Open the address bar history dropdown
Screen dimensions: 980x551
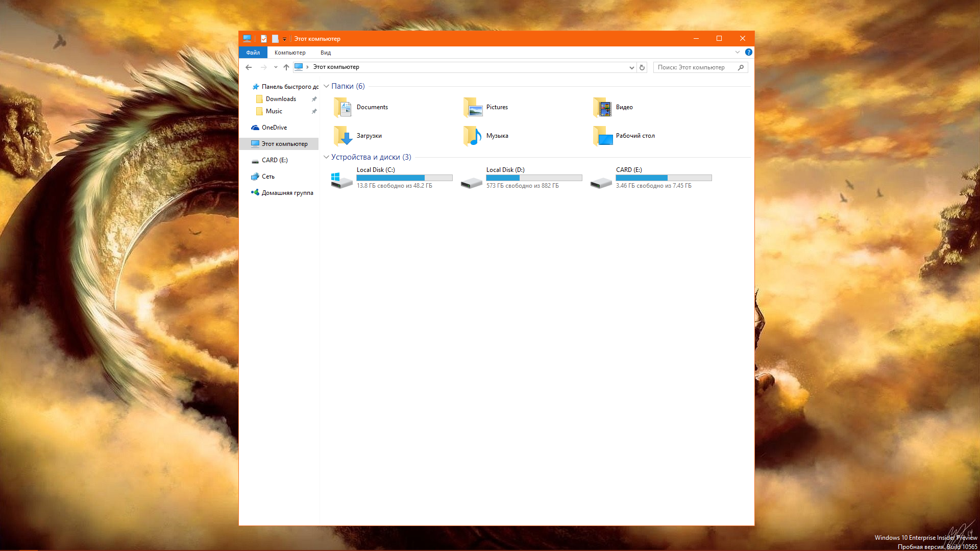pyautogui.click(x=631, y=67)
